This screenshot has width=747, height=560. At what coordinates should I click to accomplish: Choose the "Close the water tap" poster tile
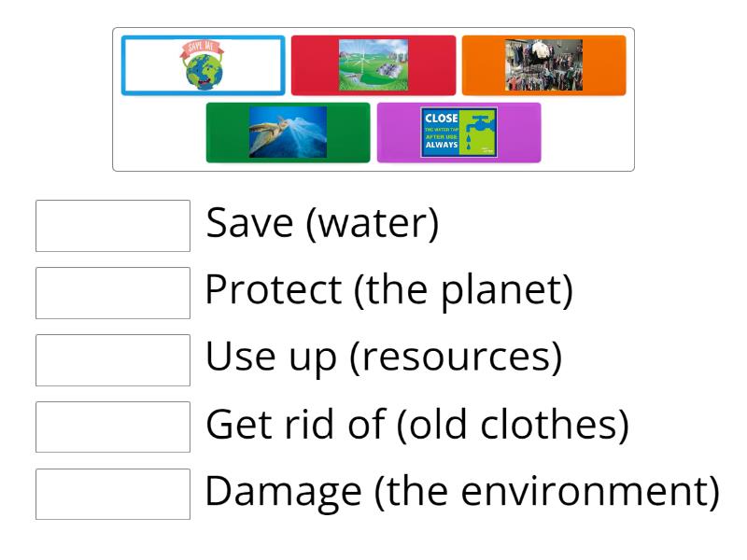point(459,132)
